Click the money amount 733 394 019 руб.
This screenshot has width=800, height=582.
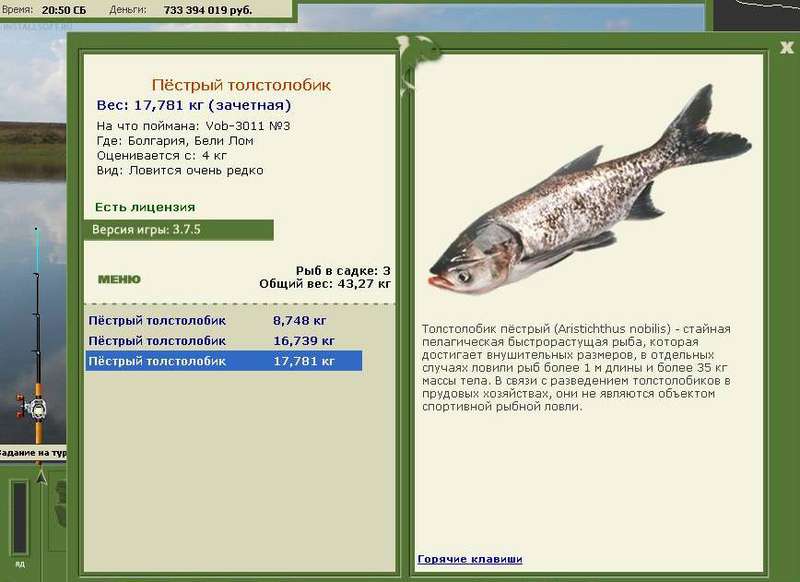pyautogui.click(x=208, y=10)
